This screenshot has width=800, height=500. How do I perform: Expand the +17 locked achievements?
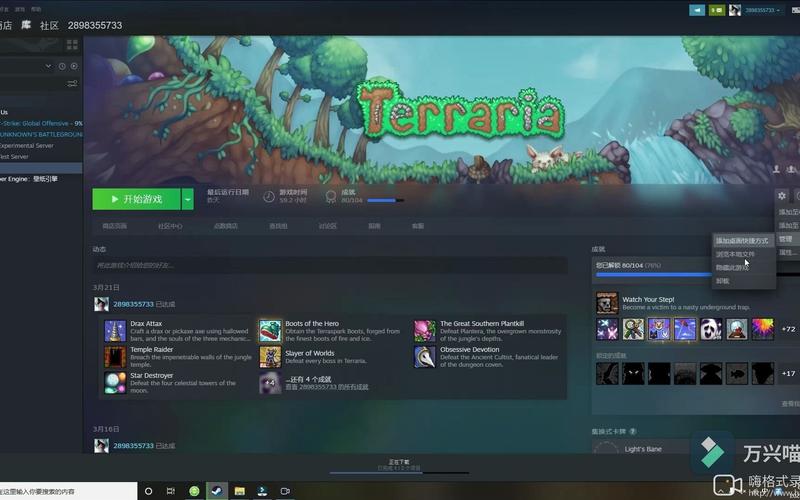(x=788, y=373)
